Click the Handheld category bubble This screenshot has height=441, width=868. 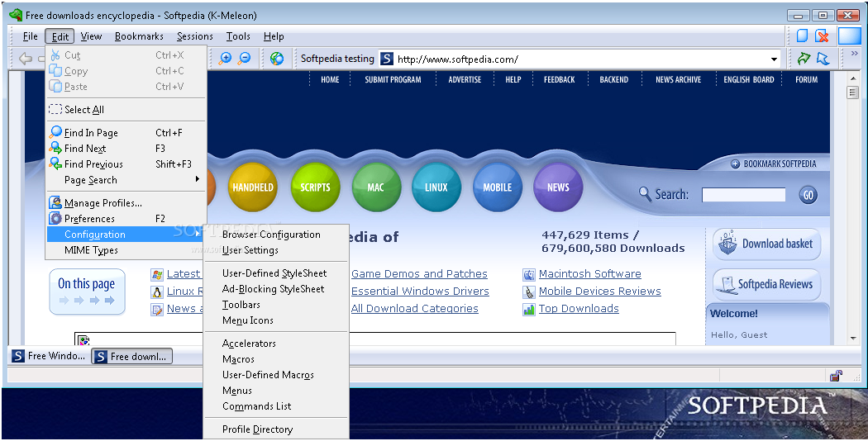click(252, 187)
